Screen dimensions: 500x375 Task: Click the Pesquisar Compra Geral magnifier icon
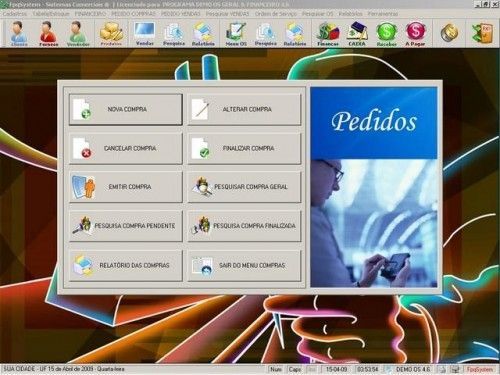202,187
